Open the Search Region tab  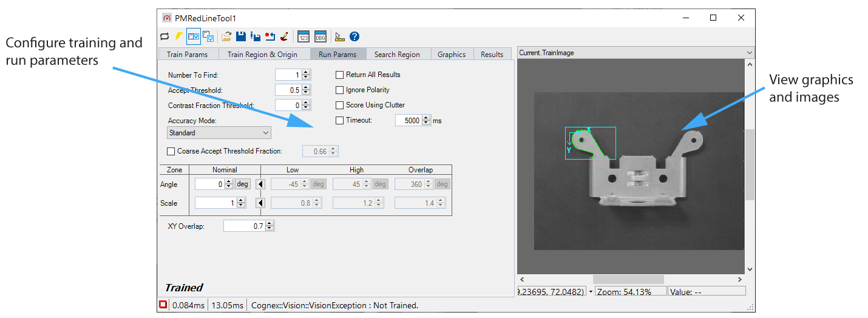pyautogui.click(x=396, y=54)
